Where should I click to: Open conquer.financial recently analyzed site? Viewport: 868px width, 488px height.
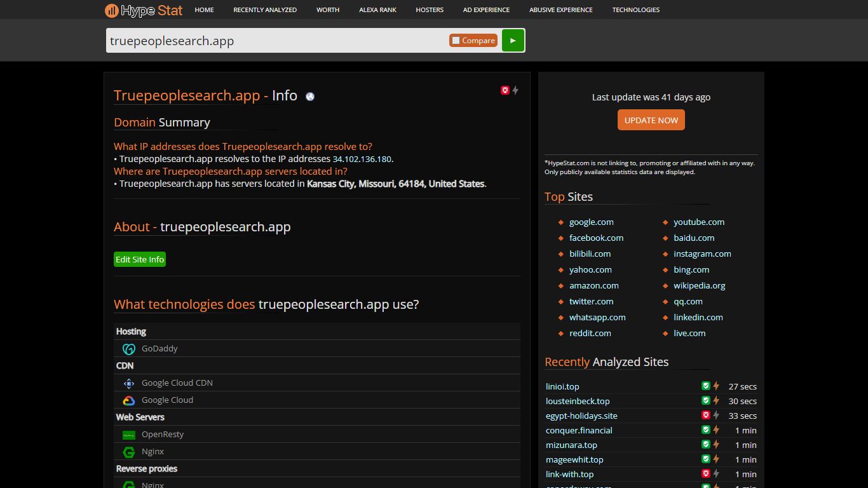pyautogui.click(x=579, y=431)
